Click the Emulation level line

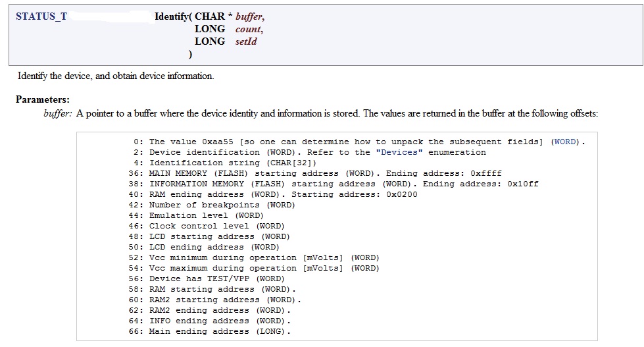pos(207,215)
